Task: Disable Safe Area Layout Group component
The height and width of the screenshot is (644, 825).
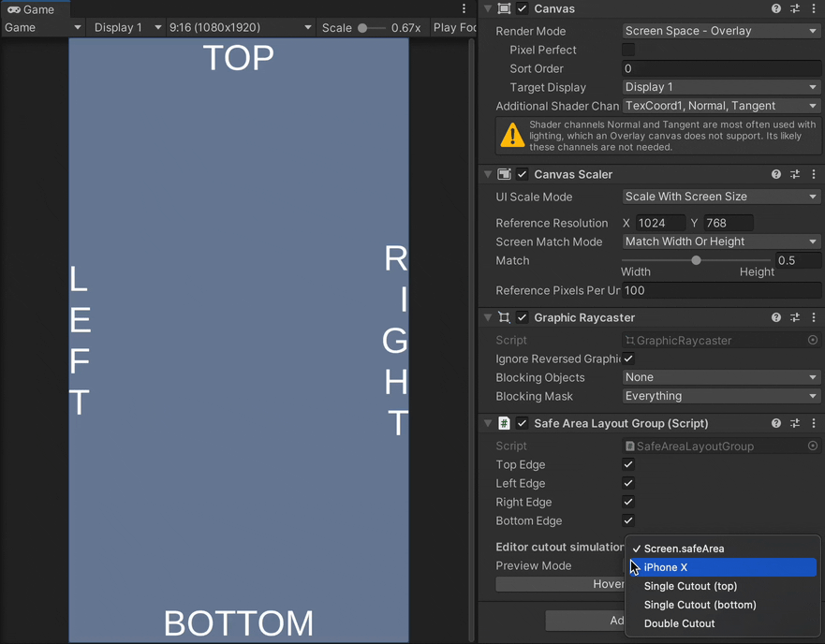Action: 522,423
